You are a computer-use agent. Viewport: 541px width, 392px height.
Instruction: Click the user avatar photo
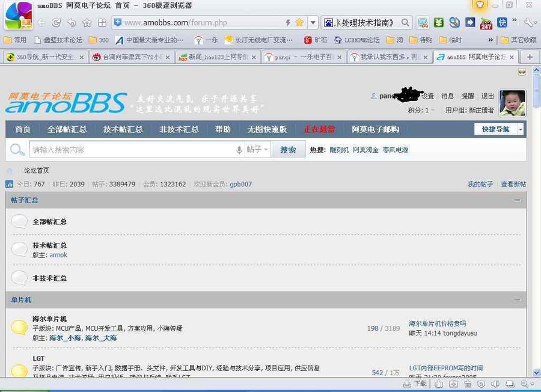(x=512, y=103)
